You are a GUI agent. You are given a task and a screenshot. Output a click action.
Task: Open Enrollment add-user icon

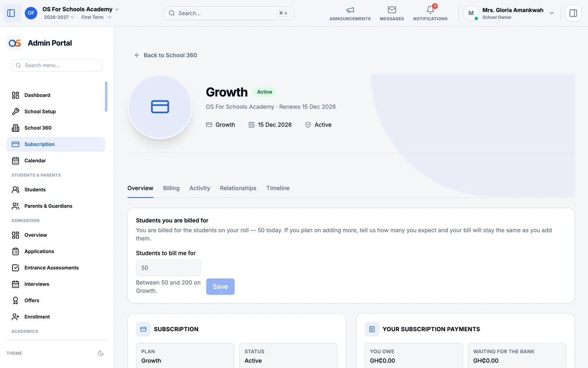pos(15,317)
